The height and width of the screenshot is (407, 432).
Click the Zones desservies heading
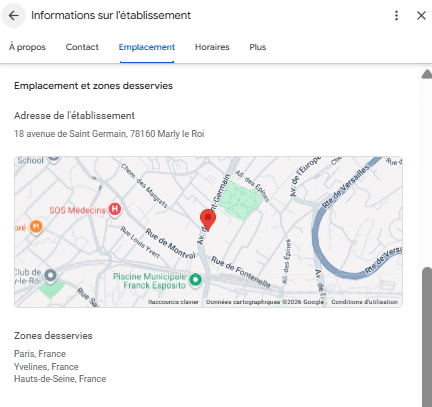(x=53, y=336)
